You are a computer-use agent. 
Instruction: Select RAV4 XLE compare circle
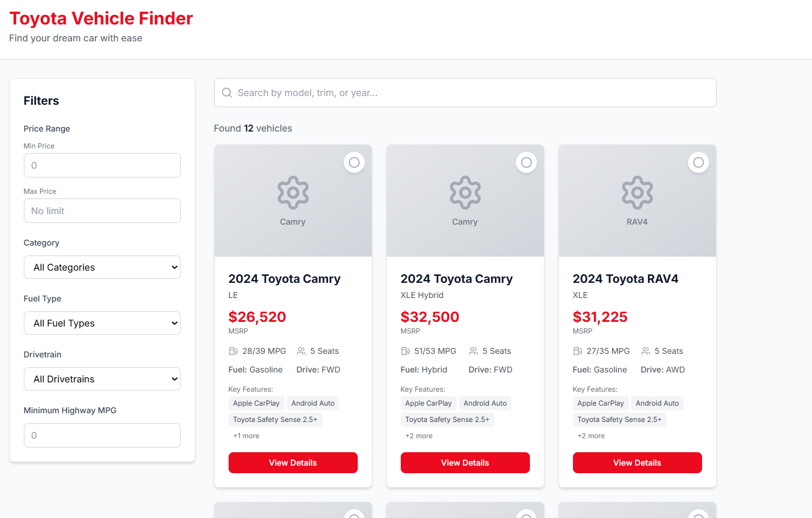point(699,162)
